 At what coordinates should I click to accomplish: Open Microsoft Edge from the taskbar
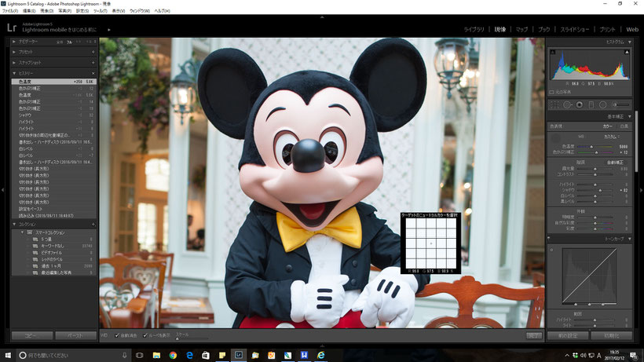tap(189, 355)
